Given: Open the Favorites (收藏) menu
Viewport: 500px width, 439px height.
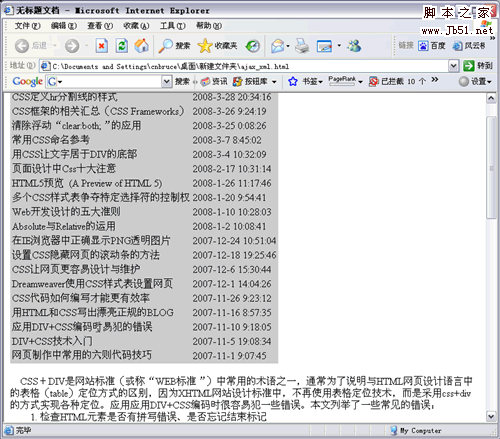Looking at the screenshot, I should tap(136, 26).
